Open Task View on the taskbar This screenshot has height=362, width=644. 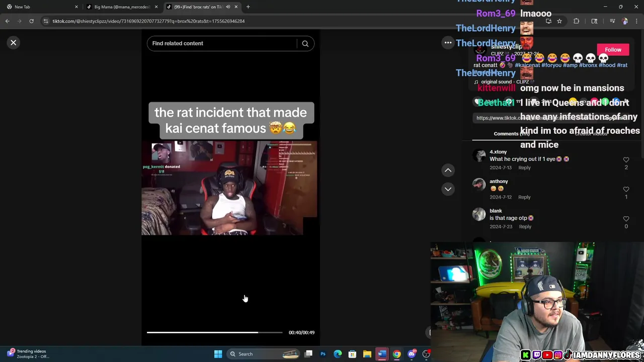pyautogui.click(x=308, y=354)
